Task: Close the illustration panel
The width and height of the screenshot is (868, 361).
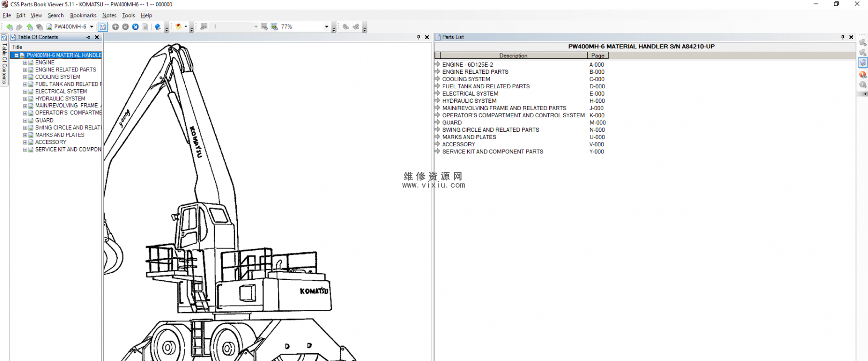Action: coord(427,37)
